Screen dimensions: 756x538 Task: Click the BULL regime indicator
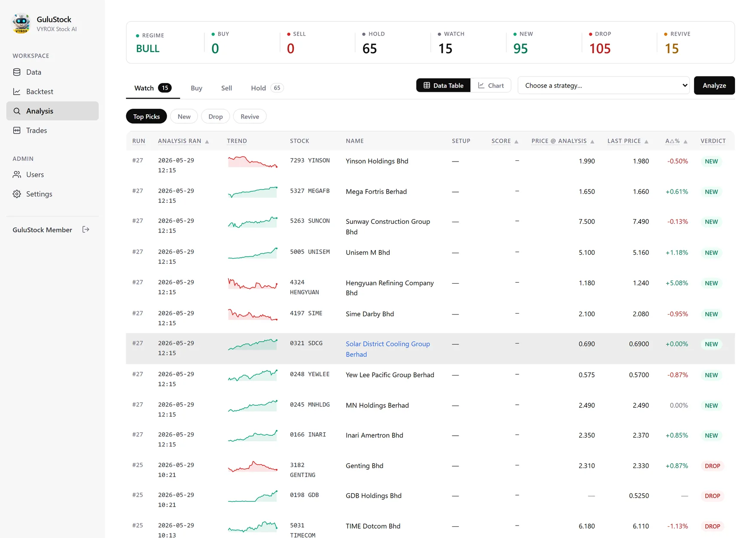148,49
